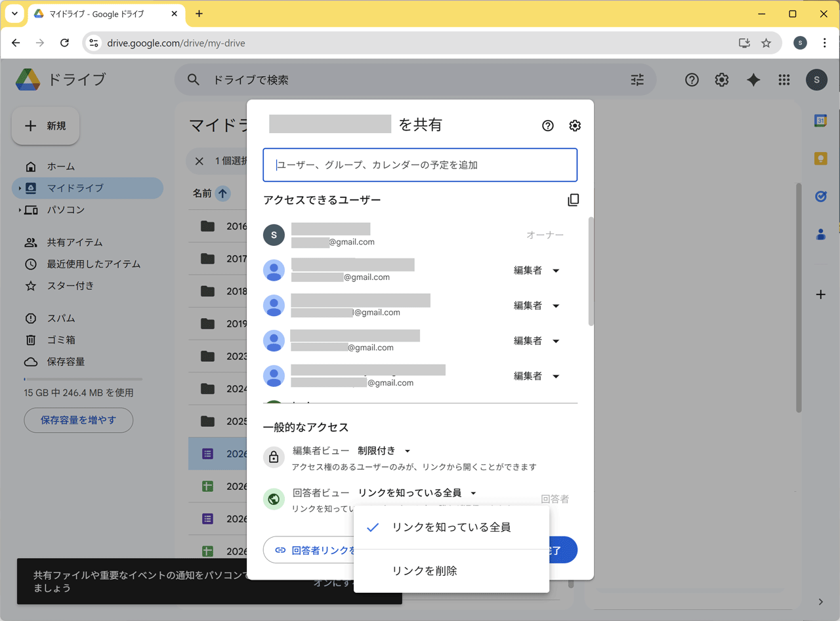Click storage usage progress bar

pyautogui.click(x=83, y=379)
